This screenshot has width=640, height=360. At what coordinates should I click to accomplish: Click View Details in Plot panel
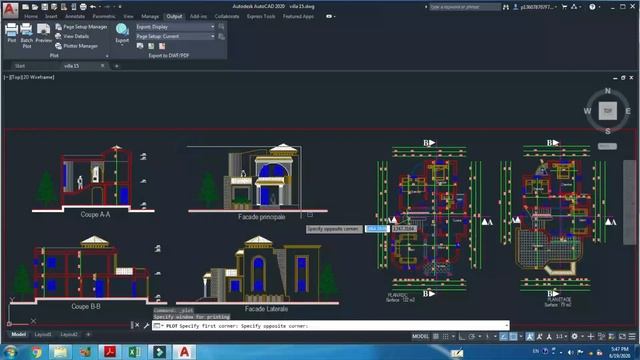click(x=72, y=36)
